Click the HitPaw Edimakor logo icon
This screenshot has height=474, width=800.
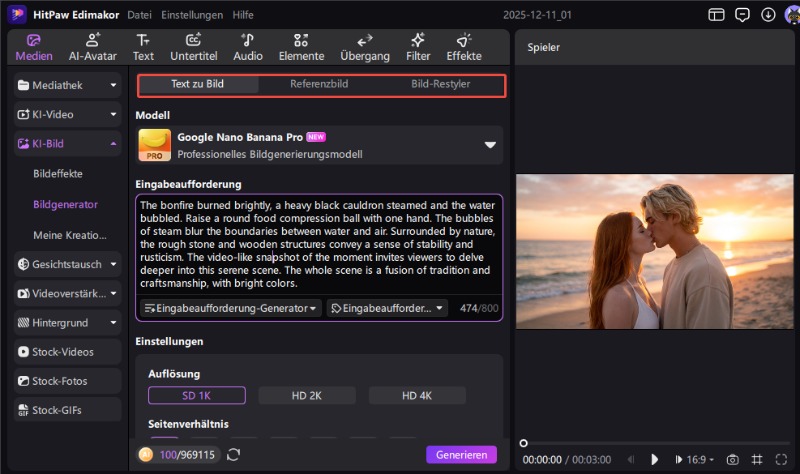(17, 14)
